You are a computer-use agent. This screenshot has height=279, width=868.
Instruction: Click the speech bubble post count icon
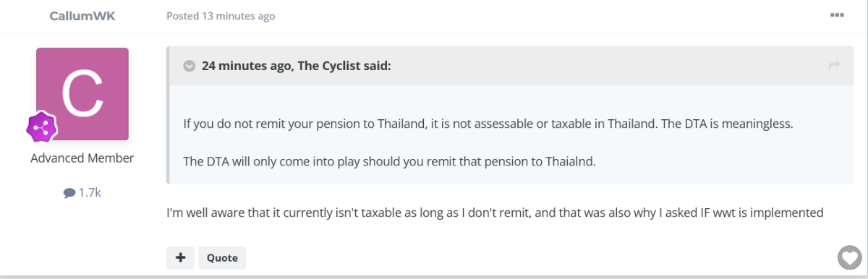(69, 193)
